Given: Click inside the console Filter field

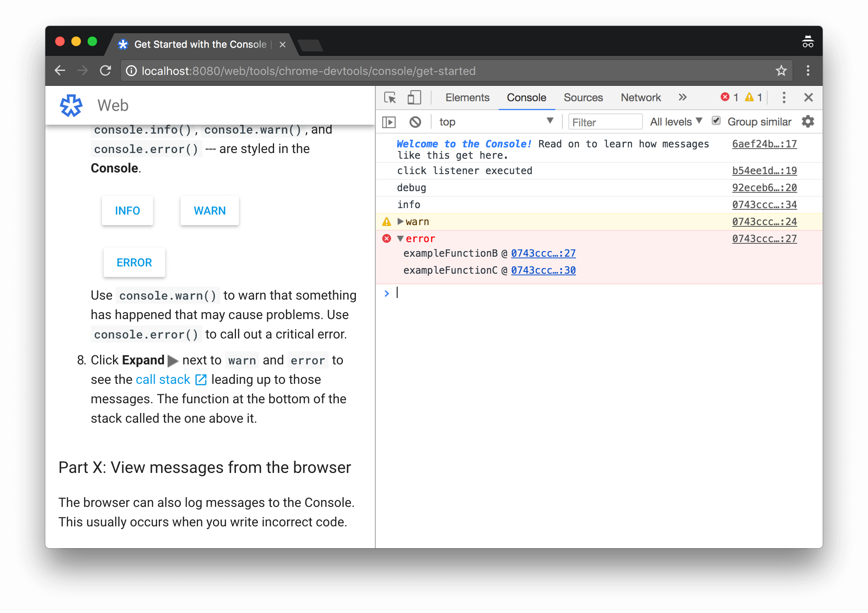Looking at the screenshot, I should pos(605,122).
